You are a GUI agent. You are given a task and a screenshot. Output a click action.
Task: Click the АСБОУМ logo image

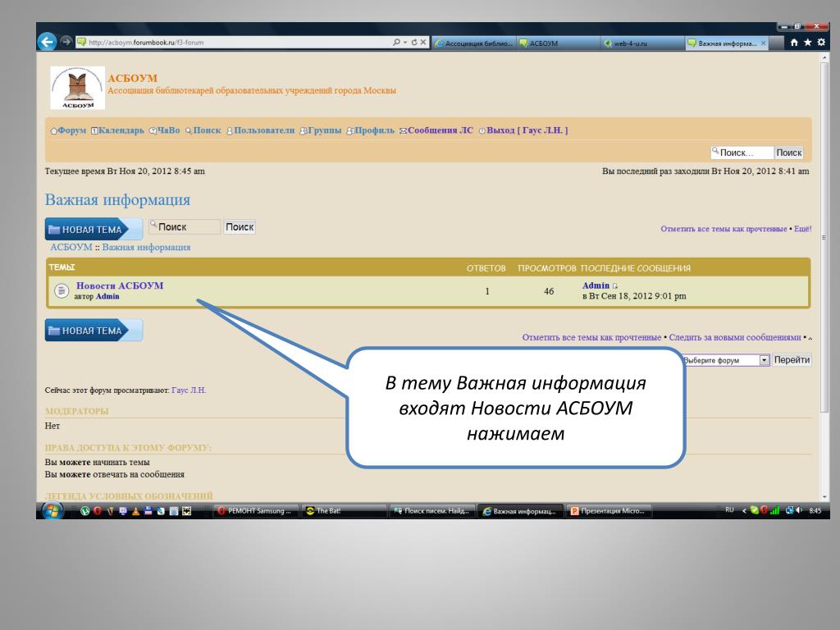(x=77, y=88)
